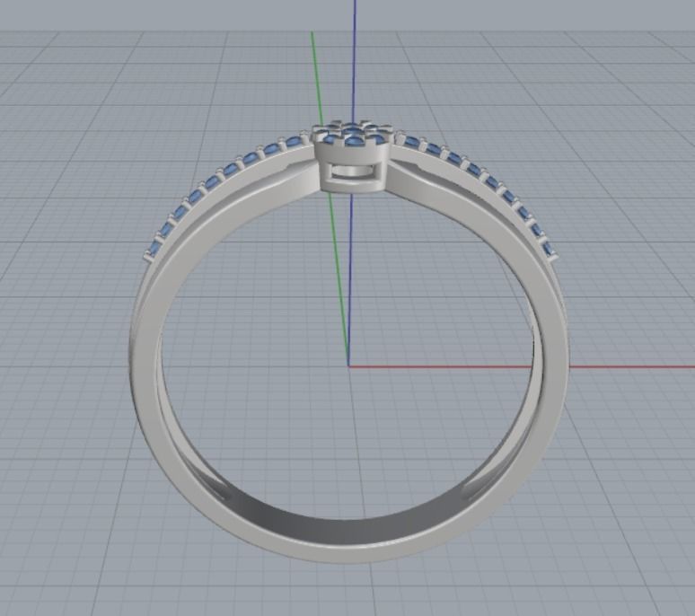Select the gallery opening beneath the cluster setting
The image size is (695, 616).
click(x=351, y=172)
